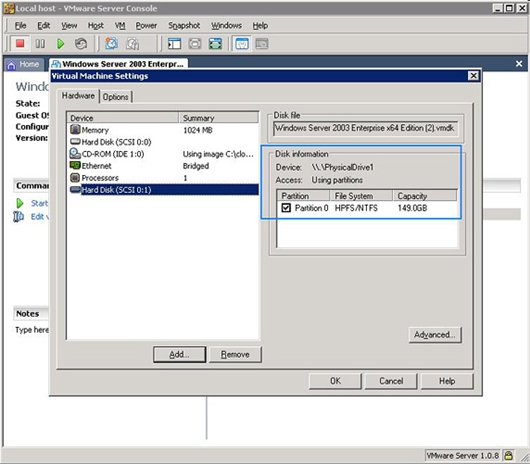The height and width of the screenshot is (464, 530).
Task: Click the '149.0GB' capacity cell
Action: coord(412,208)
